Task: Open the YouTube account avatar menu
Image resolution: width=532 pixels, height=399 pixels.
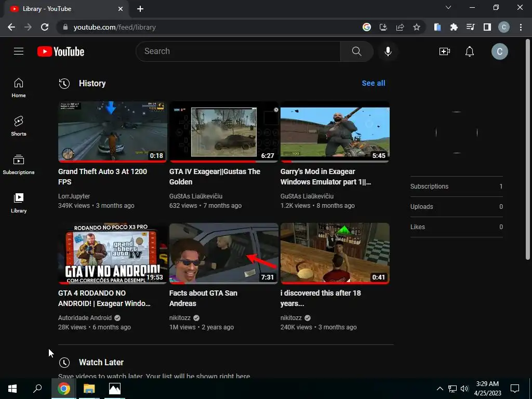Action: (x=499, y=51)
